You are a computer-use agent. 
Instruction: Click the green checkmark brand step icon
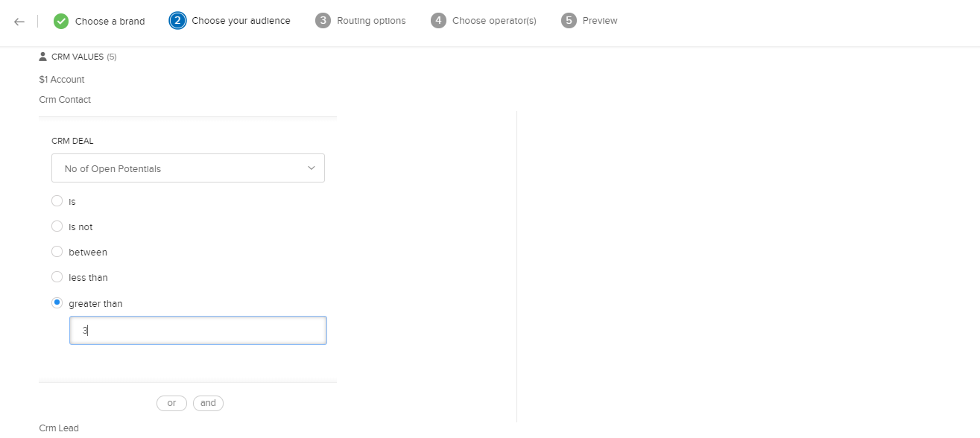pyautogui.click(x=61, y=21)
